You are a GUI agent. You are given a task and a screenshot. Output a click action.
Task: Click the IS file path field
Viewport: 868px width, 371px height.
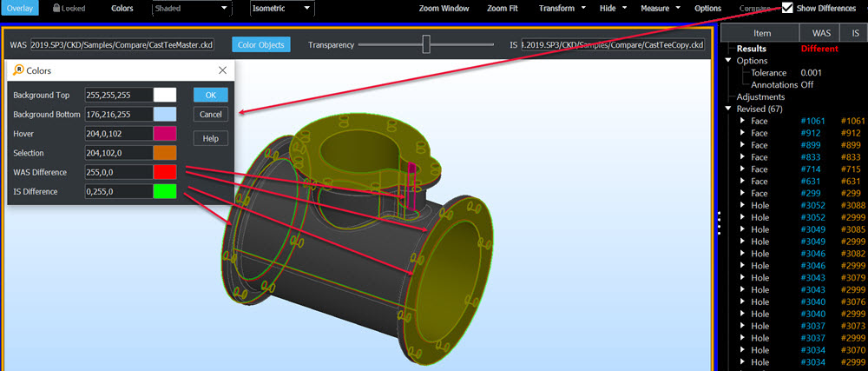[x=613, y=45]
